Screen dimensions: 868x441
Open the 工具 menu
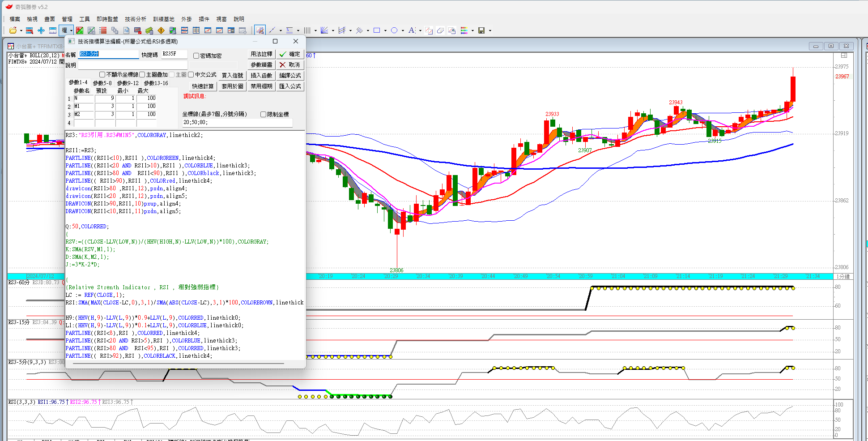pyautogui.click(x=85, y=19)
